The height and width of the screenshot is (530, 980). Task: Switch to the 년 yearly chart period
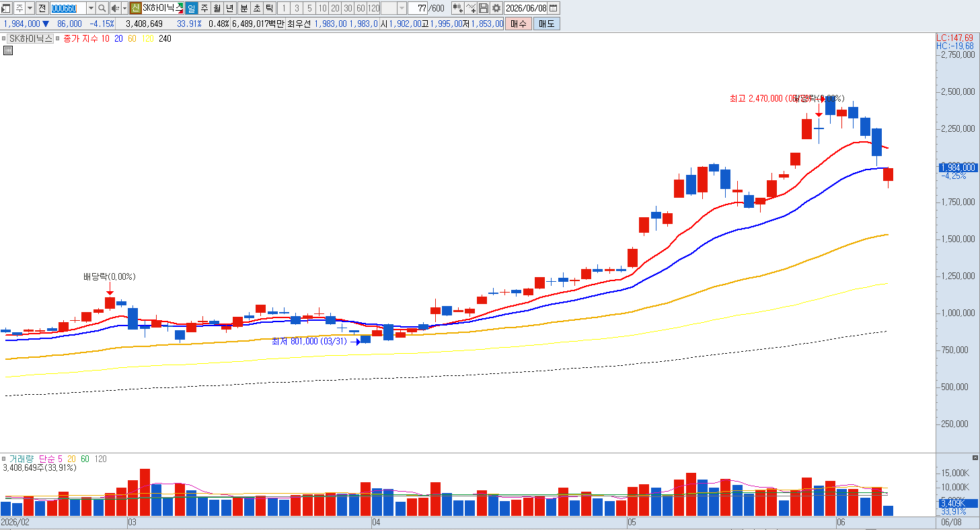pyautogui.click(x=230, y=8)
